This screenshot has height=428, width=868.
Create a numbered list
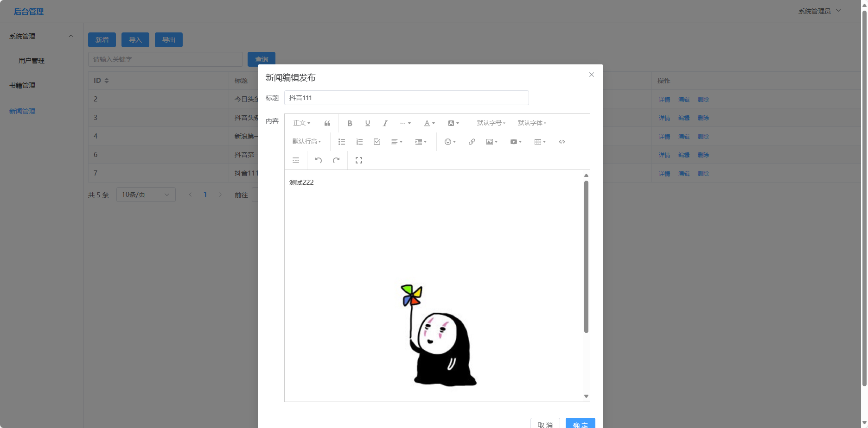359,141
